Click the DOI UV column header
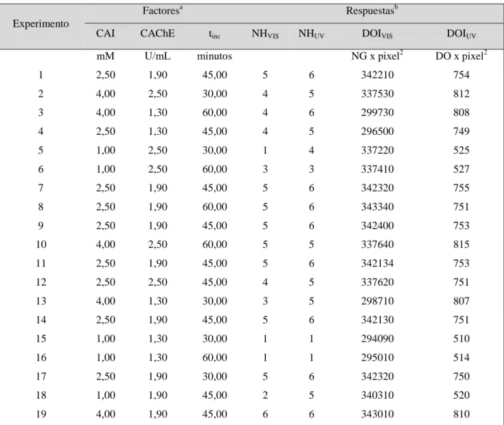Screen dimensions: 504x425 (x=461, y=34)
